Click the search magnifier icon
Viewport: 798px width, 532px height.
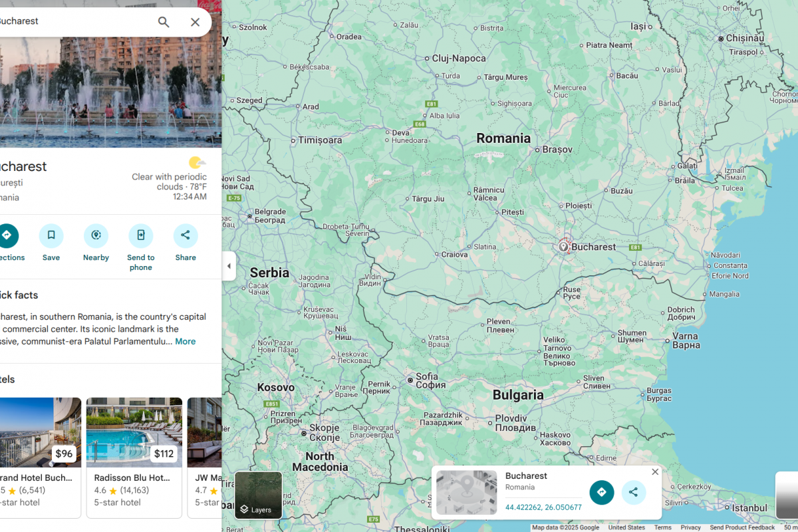(164, 22)
